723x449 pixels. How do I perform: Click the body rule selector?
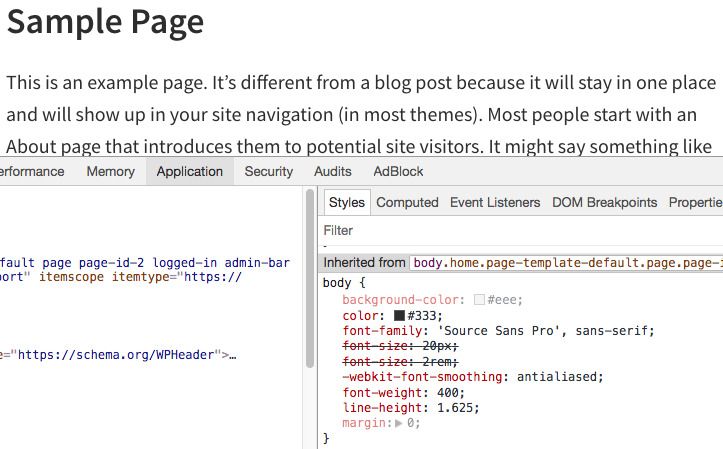tap(337, 283)
